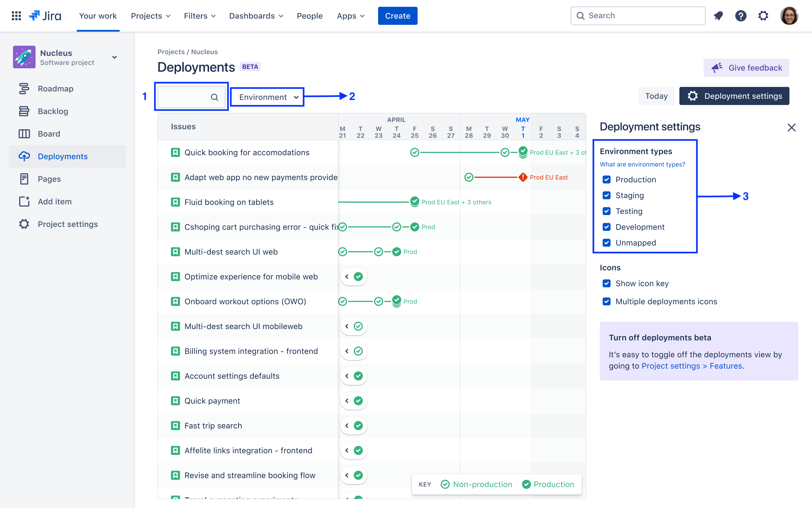Click the notifications bell icon
The height and width of the screenshot is (508, 812).
point(718,16)
